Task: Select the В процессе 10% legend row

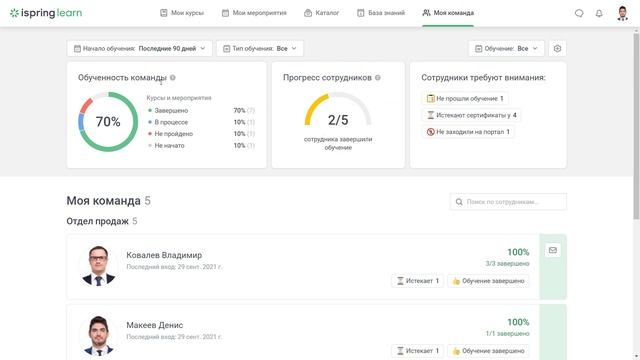Action: click(201, 122)
